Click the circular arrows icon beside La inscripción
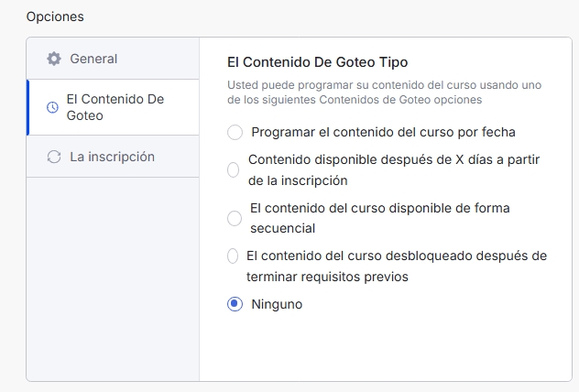 pyautogui.click(x=54, y=157)
